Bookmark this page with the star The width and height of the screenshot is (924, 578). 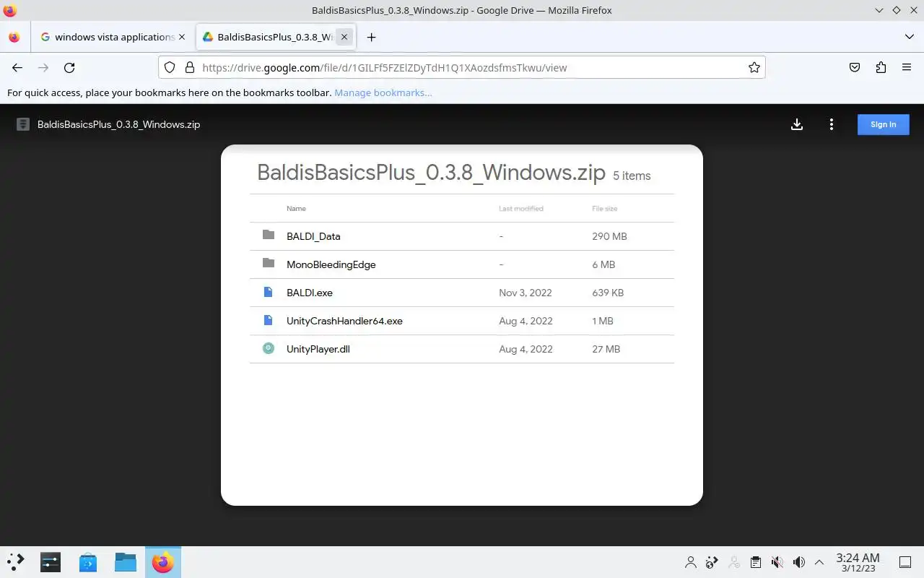coord(754,67)
